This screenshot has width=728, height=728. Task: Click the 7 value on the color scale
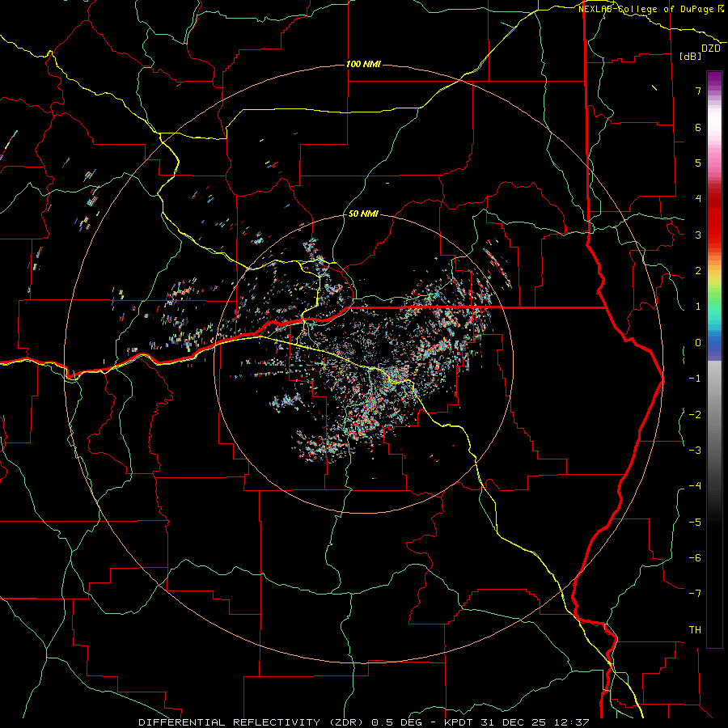click(x=698, y=91)
